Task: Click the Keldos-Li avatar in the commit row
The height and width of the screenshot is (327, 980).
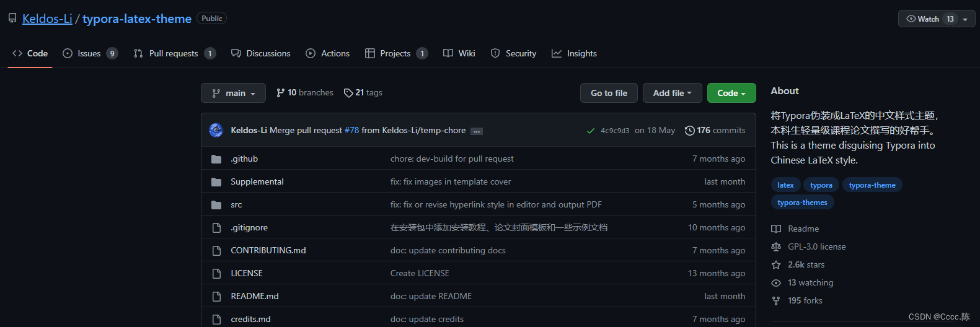Action: click(216, 130)
